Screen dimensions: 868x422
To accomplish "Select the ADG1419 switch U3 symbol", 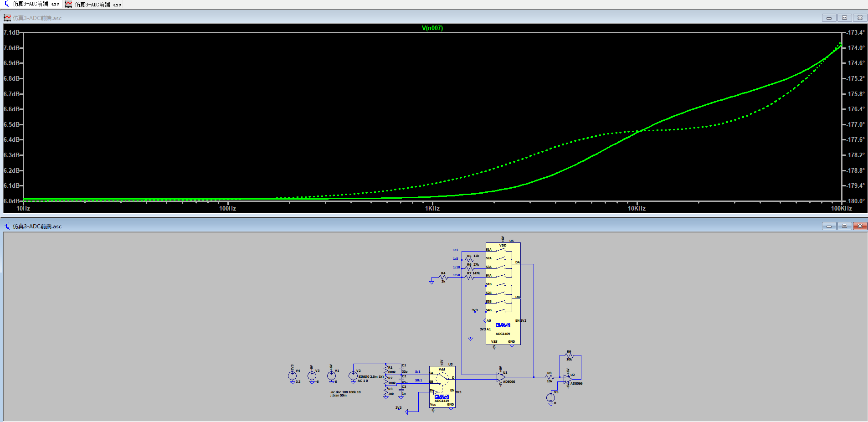I will (442, 387).
